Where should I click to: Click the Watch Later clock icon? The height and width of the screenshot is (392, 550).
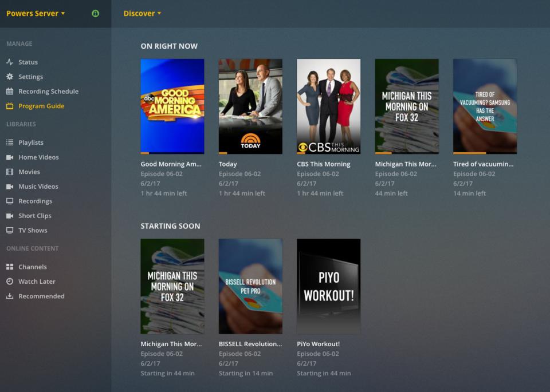(x=10, y=282)
